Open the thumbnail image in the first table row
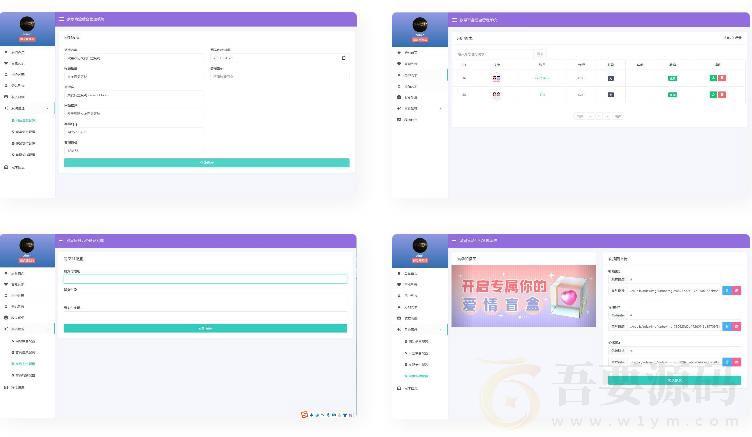 tap(496, 78)
